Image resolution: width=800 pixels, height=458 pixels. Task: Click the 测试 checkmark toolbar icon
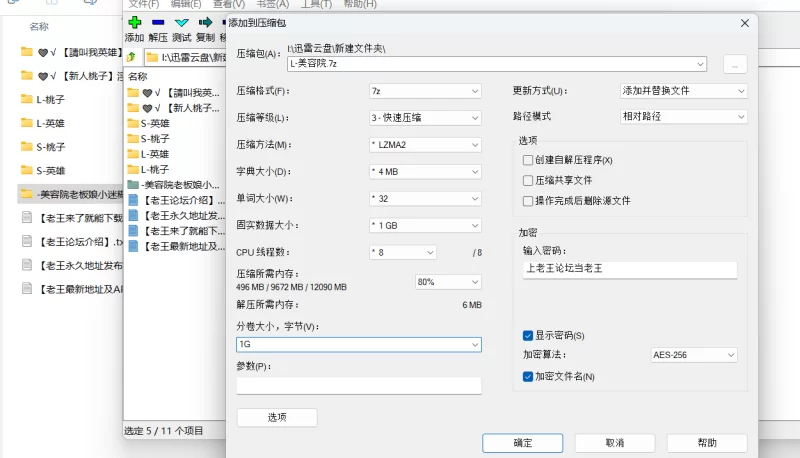[x=182, y=22]
